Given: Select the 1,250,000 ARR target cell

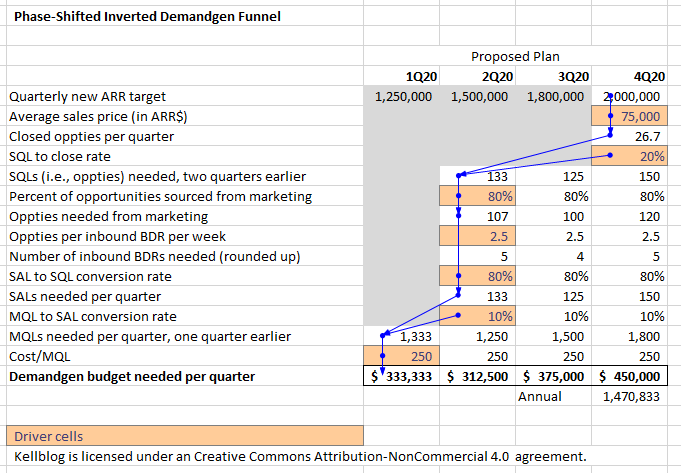Looking at the screenshot, I should tap(401, 96).
